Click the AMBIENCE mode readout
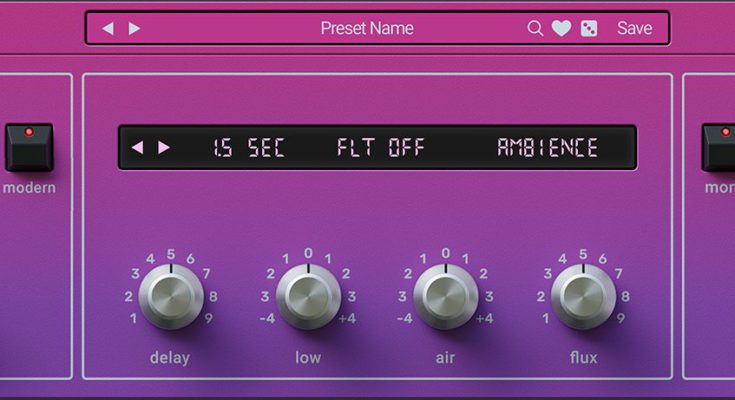Image resolution: width=735 pixels, height=400 pixels. tap(547, 148)
